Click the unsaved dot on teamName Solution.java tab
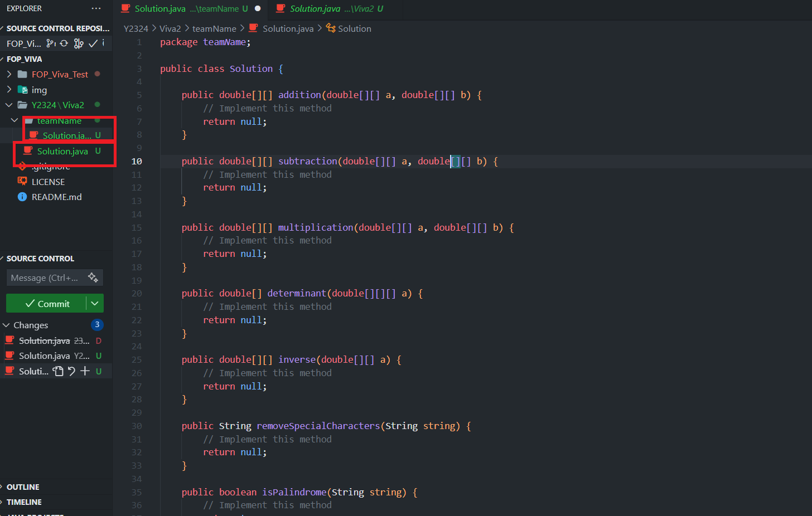The image size is (812, 516). (x=258, y=8)
